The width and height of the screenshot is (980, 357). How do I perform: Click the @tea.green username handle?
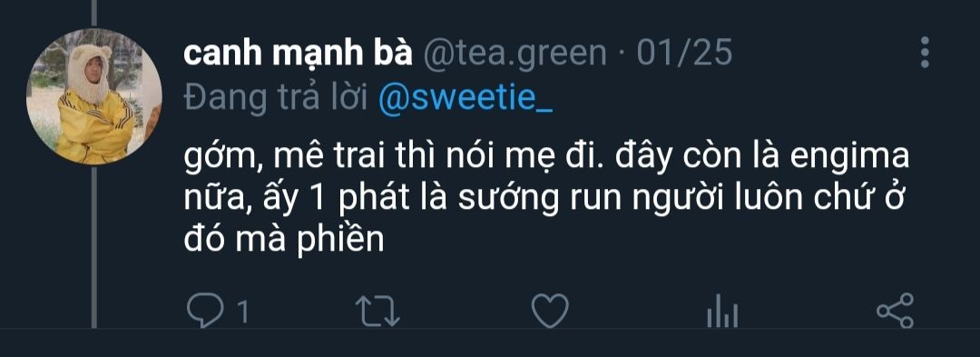point(515,55)
